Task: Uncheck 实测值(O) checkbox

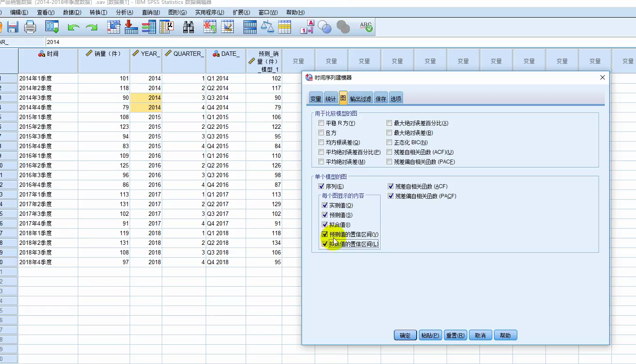Action: click(x=325, y=205)
